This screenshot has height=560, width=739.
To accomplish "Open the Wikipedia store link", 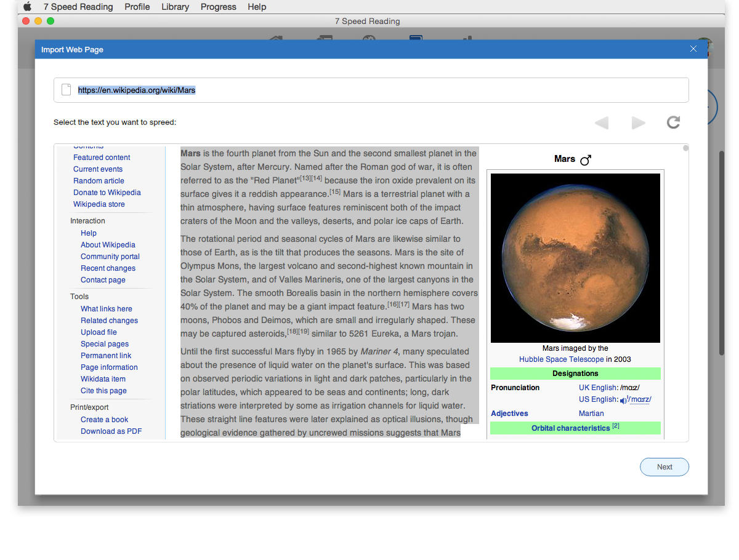I will tap(99, 204).
